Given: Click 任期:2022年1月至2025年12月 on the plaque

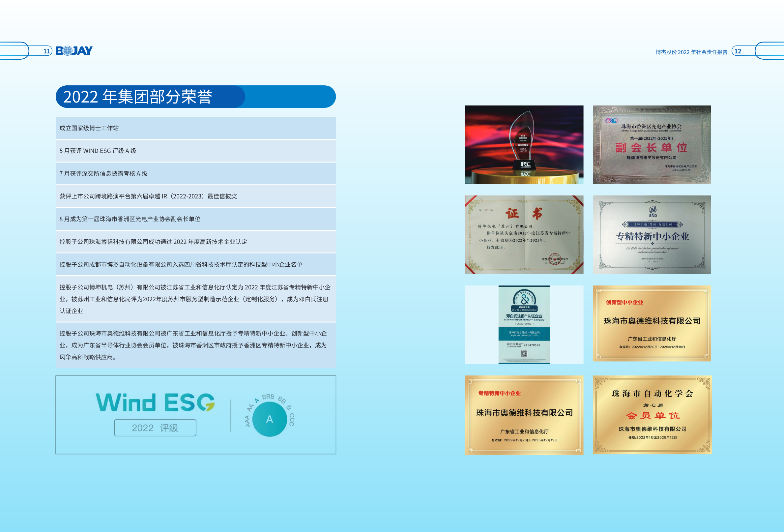Looking at the screenshot, I should tap(653, 437).
